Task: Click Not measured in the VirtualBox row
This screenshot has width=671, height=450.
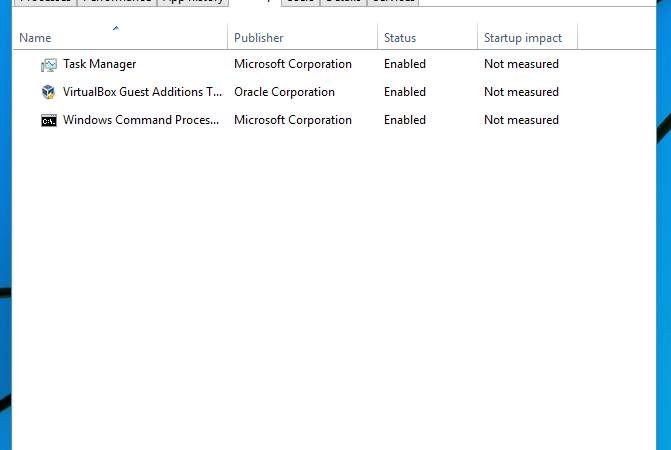Action: pyautogui.click(x=521, y=92)
